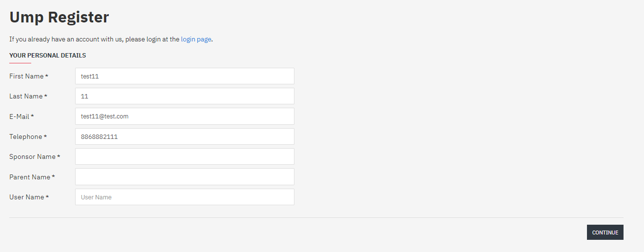The width and height of the screenshot is (644, 252).
Task: Click the 'already have an account' sentence
Action: 93,39
